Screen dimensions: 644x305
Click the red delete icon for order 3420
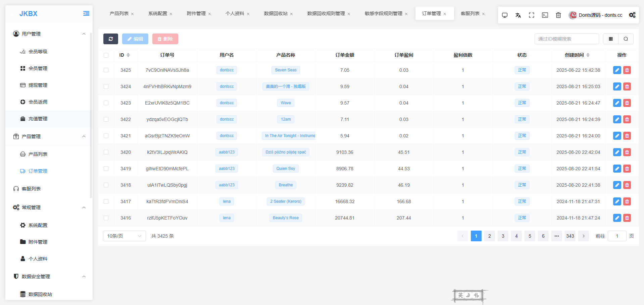coord(627,152)
